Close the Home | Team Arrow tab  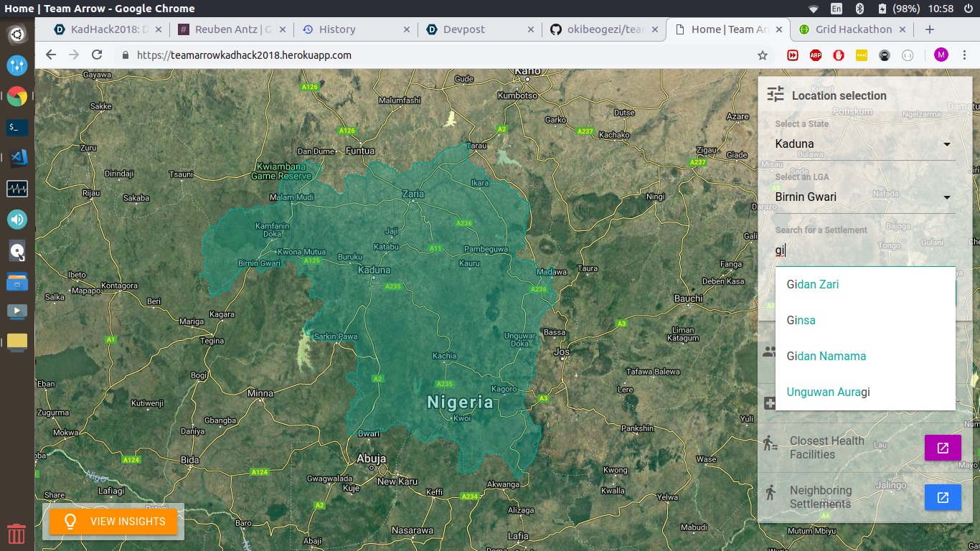[778, 29]
